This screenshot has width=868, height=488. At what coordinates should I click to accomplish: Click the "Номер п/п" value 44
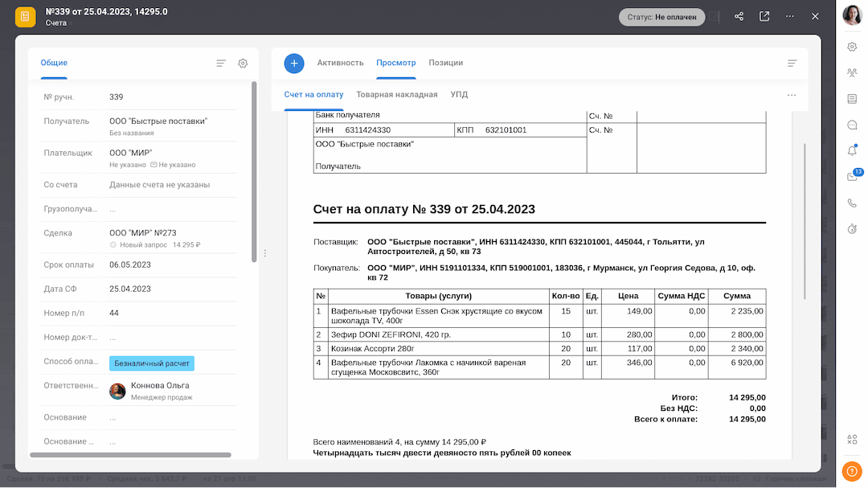[x=114, y=313]
